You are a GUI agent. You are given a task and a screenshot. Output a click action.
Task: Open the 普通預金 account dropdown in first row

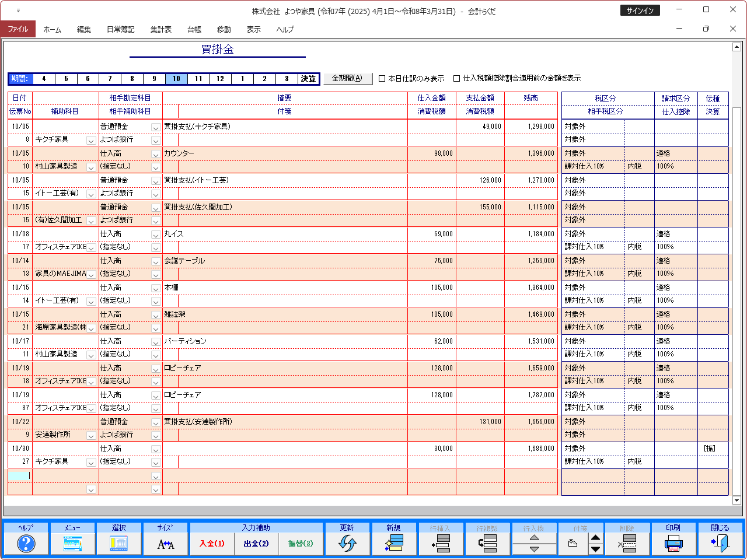tap(156, 127)
